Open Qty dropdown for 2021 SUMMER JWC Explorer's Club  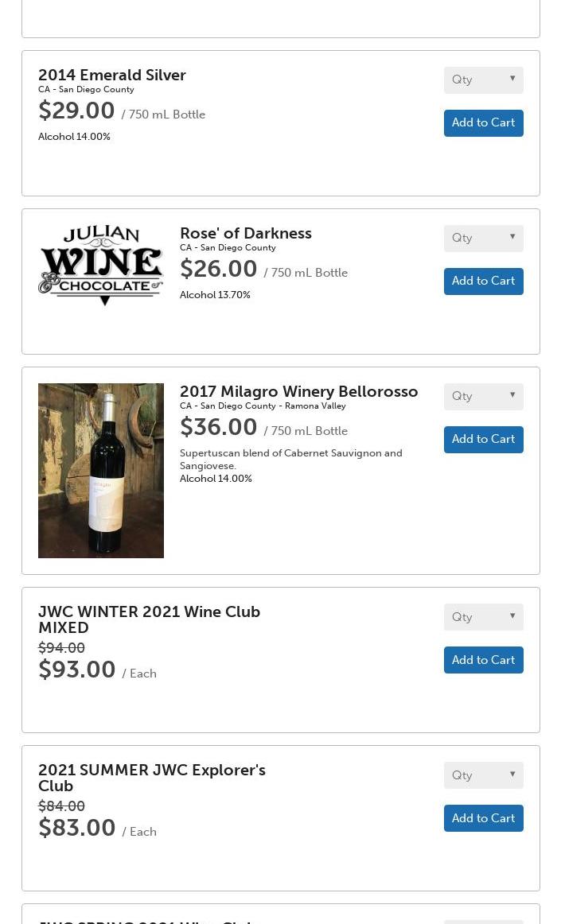[x=483, y=775]
